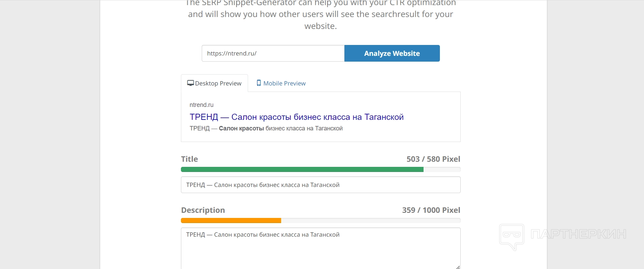Click inside the Description textarea
Screen dimensions: 644x269
pyautogui.click(x=320, y=249)
